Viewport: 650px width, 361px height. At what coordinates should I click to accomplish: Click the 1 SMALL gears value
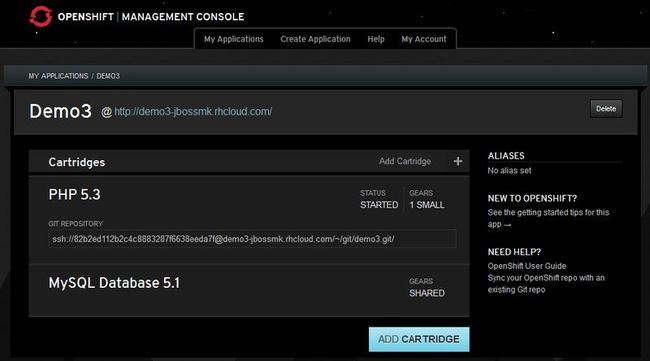[x=427, y=205]
